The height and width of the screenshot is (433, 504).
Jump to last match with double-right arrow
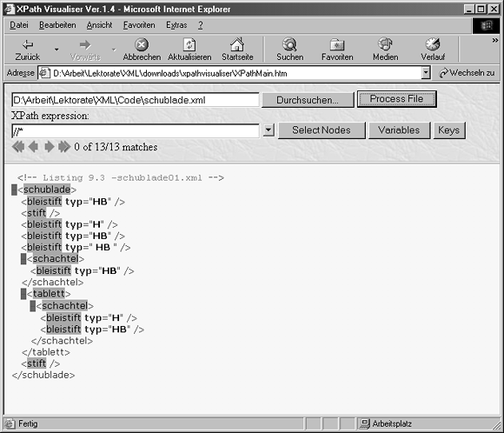(64, 147)
